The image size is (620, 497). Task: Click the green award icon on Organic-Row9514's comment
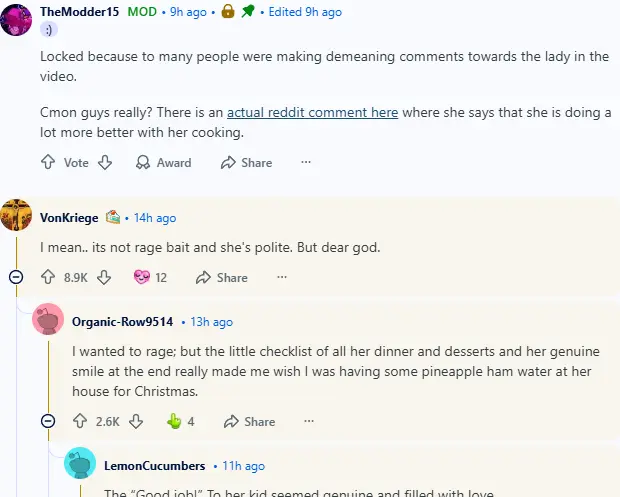coord(173,421)
